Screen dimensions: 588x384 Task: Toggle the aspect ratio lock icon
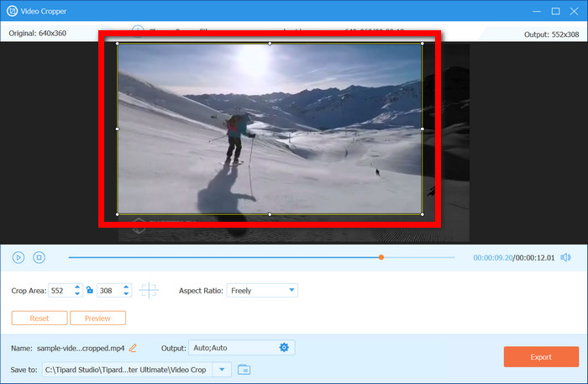pos(90,290)
